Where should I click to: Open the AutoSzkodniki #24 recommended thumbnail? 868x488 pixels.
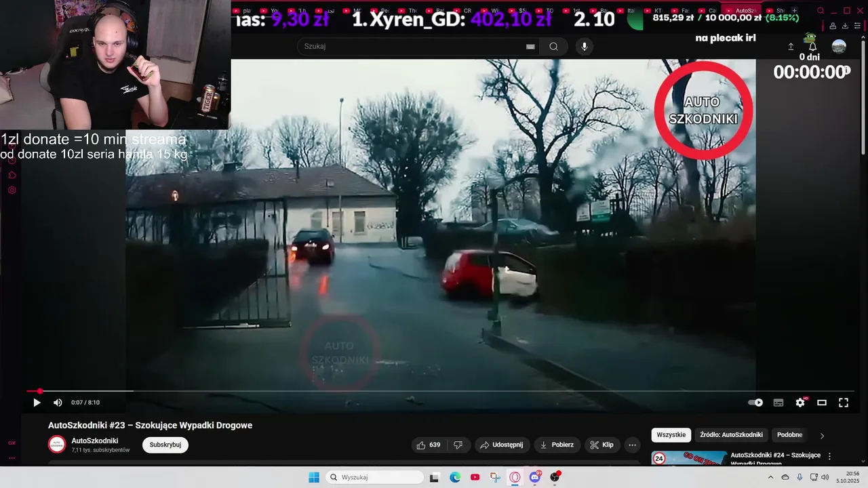(x=689, y=458)
